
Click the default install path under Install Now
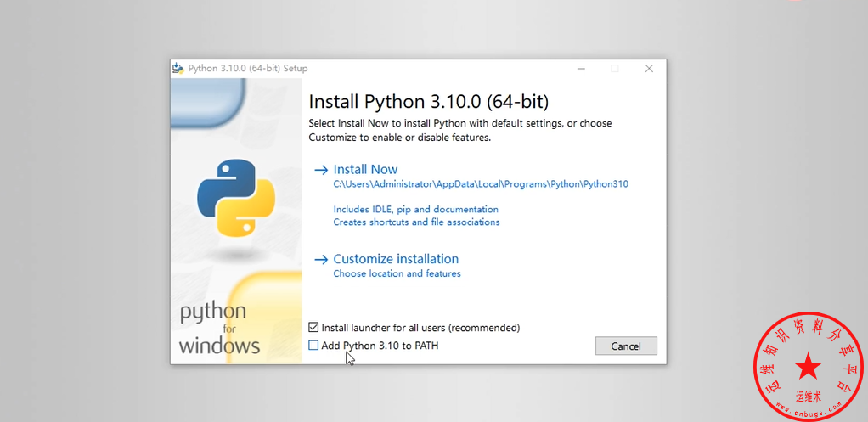tap(481, 184)
